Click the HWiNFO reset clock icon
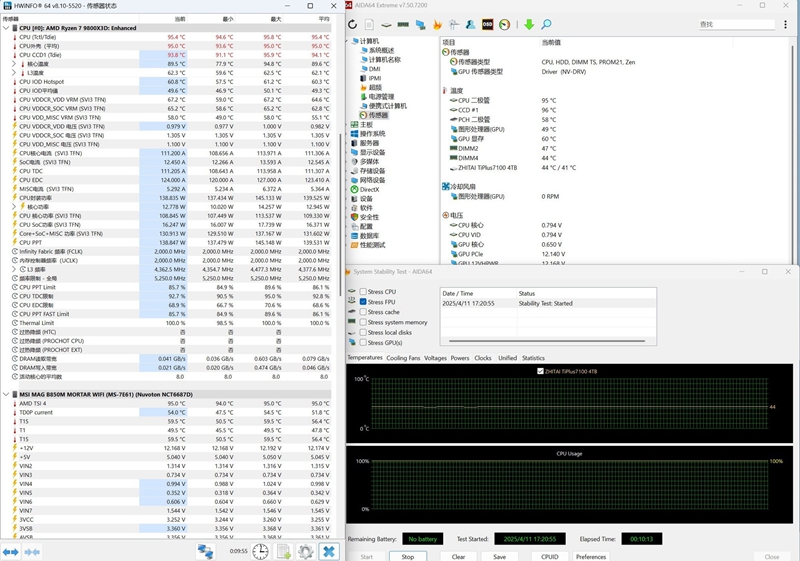800x561 pixels. click(x=260, y=551)
